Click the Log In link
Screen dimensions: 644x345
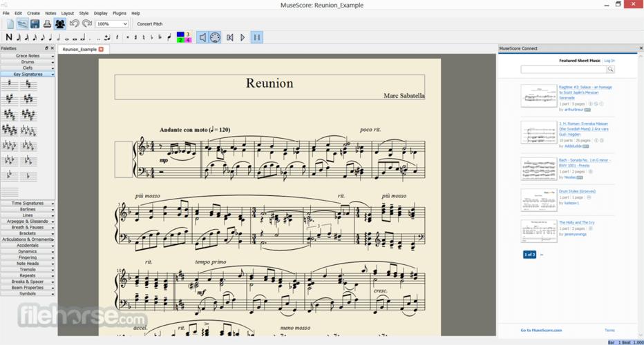pyautogui.click(x=609, y=61)
